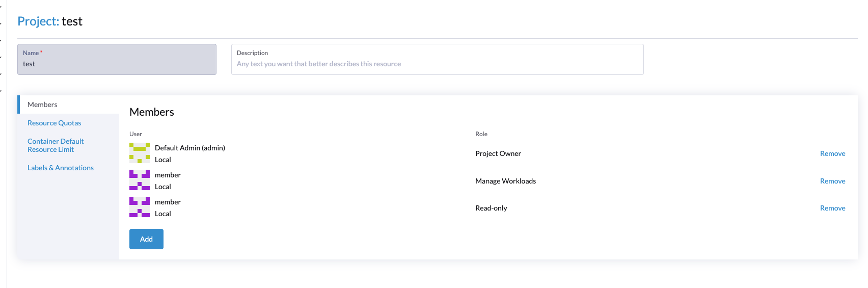Go to the Labels & Annotations tab
The width and height of the screenshot is (868, 288).
pyautogui.click(x=61, y=168)
